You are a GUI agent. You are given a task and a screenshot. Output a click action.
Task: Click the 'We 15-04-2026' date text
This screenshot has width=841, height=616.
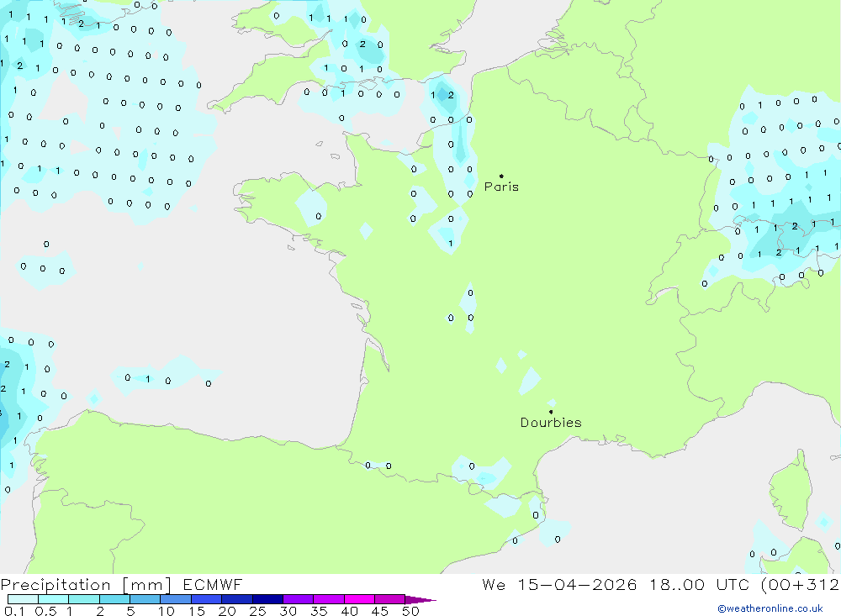(559, 584)
